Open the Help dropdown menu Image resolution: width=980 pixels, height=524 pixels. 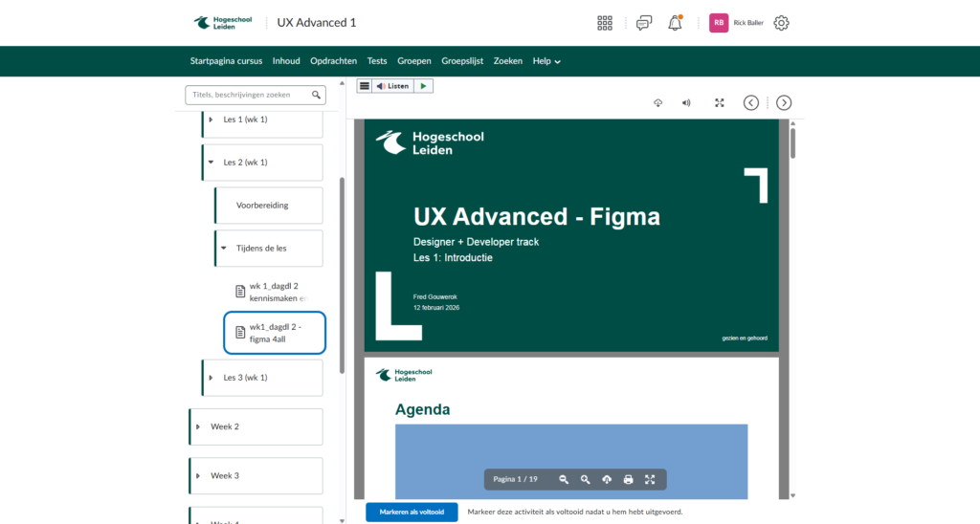[x=546, y=61]
